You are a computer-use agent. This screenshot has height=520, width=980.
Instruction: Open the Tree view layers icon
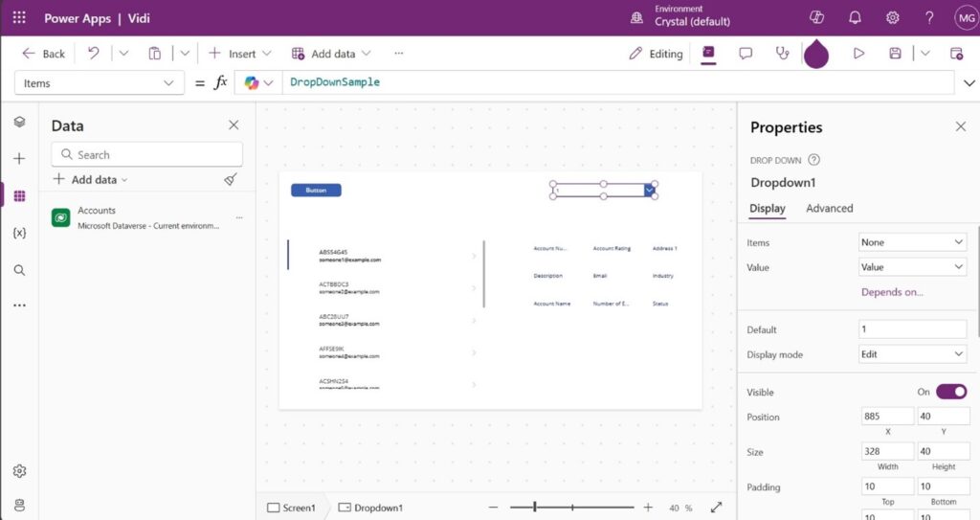(19, 122)
